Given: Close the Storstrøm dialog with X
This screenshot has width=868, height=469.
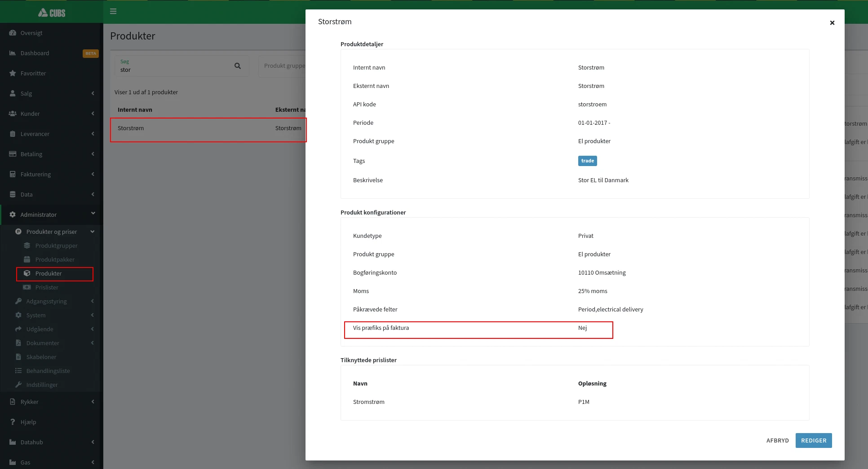Looking at the screenshot, I should point(832,23).
